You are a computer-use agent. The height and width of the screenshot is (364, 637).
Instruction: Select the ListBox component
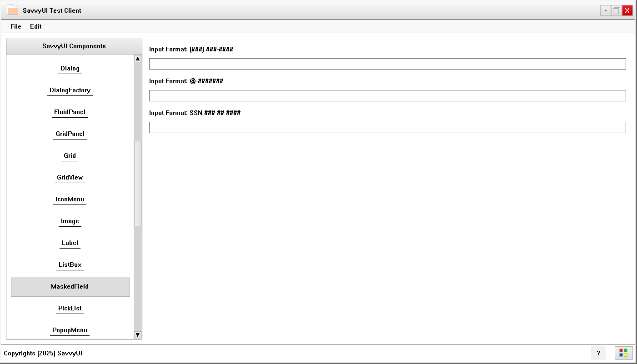pyautogui.click(x=70, y=264)
